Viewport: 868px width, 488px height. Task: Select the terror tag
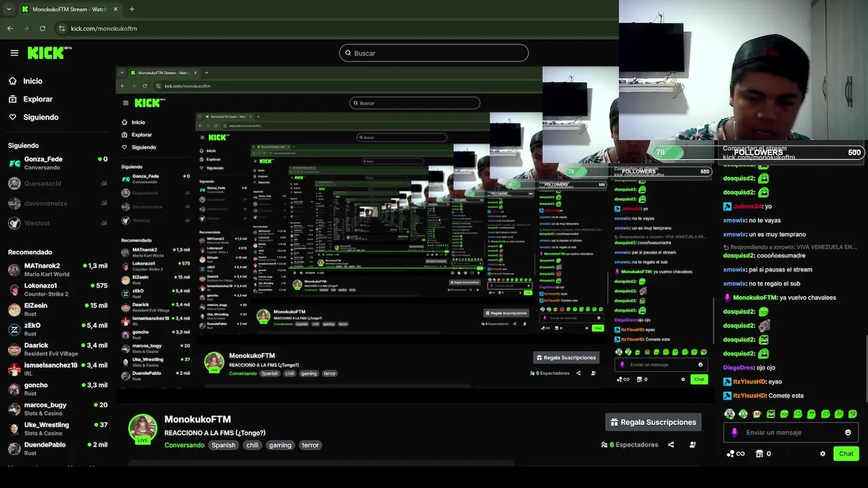point(310,445)
